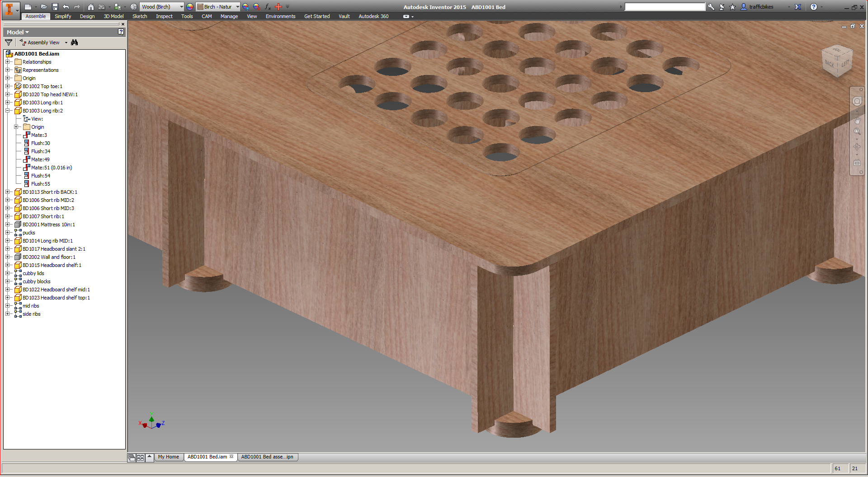Select BD2002 Wall and floor:1
The height and width of the screenshot is (477, 868).
(x=49, y=257)
